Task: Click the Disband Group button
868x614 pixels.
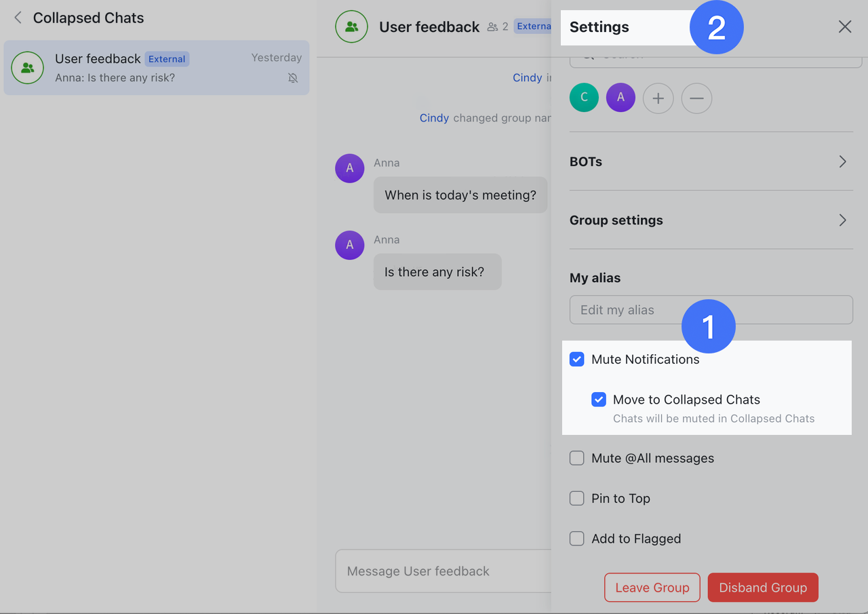Action: [x=762, y=588]
